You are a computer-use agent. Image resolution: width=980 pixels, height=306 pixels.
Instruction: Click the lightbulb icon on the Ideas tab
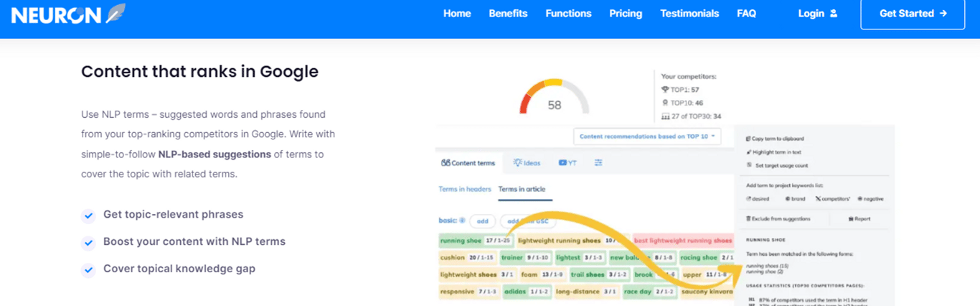pos(517,163)
